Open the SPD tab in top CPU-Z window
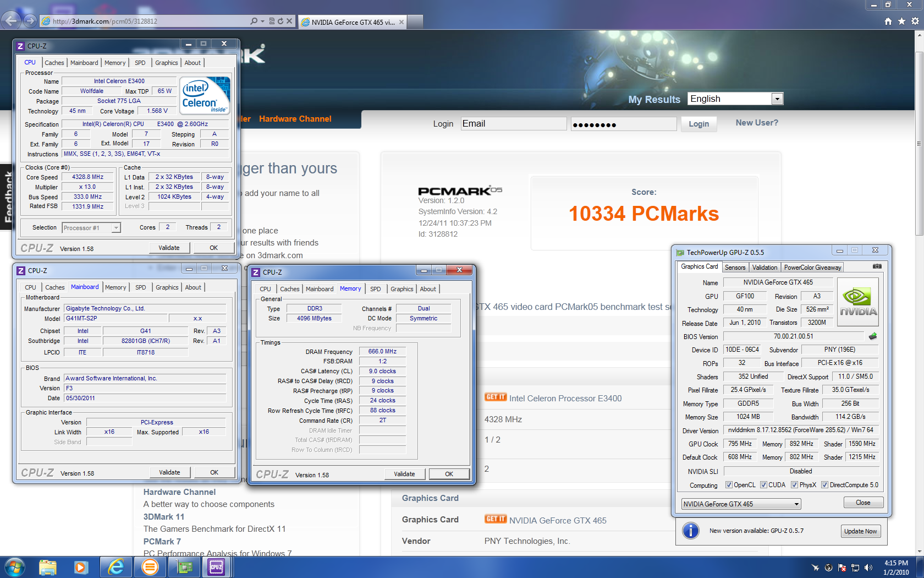This screenshot has height=578, width=924. (140, 63)
